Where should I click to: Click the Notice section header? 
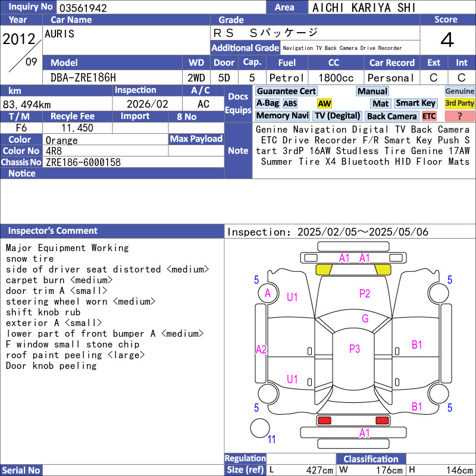pos(22,173)
